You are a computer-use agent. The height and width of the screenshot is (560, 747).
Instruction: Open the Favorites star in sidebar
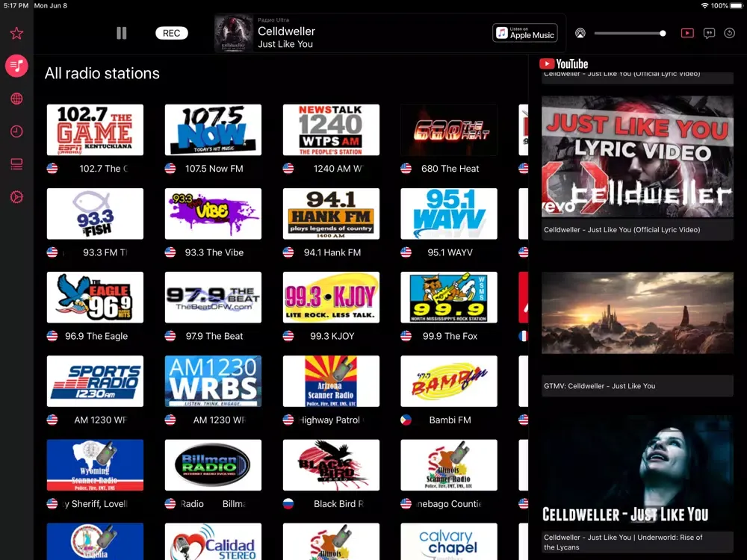pyautogui.click(x=16, y=34)
